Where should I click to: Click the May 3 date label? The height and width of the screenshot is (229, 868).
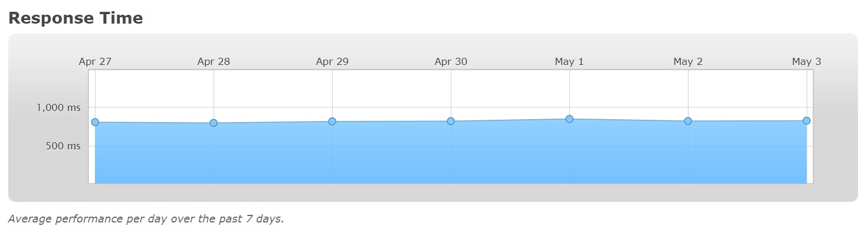click(x=807, y=61)
